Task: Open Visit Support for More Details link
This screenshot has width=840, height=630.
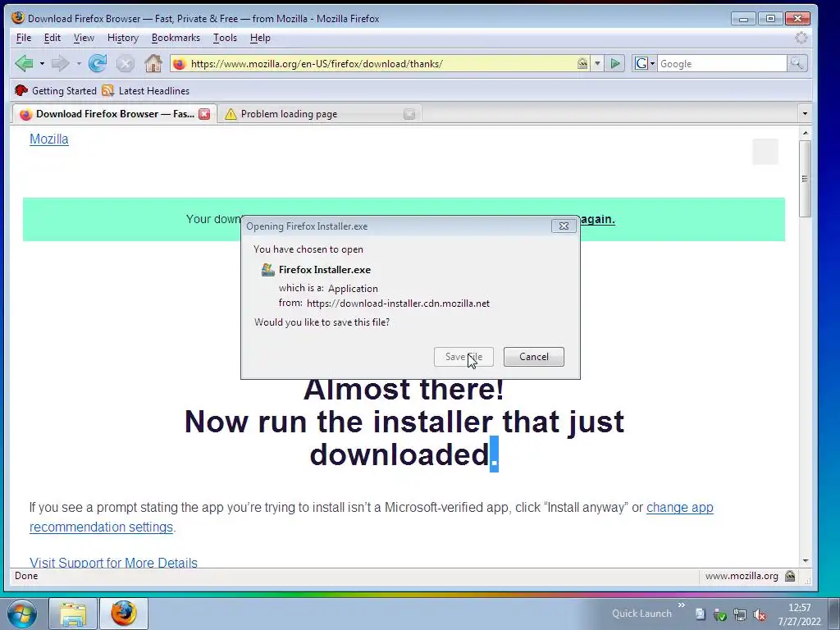Action: 113,563
